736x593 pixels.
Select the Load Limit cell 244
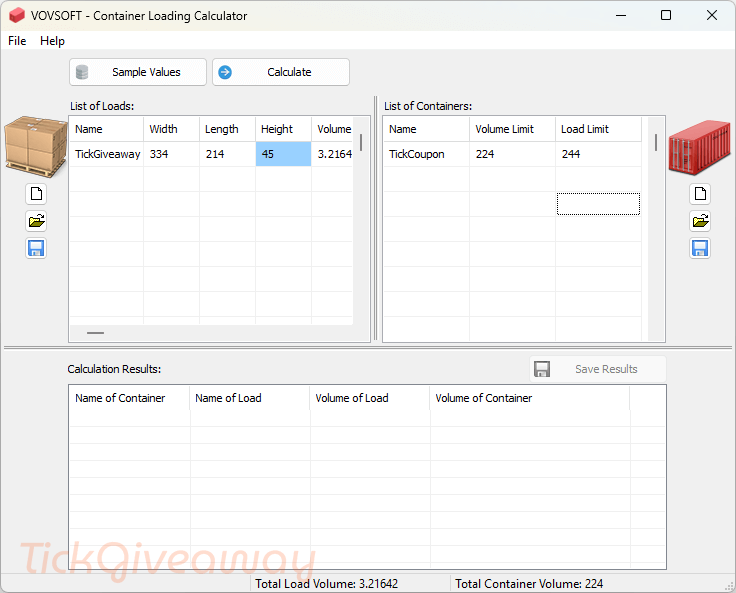click(598, 154)
